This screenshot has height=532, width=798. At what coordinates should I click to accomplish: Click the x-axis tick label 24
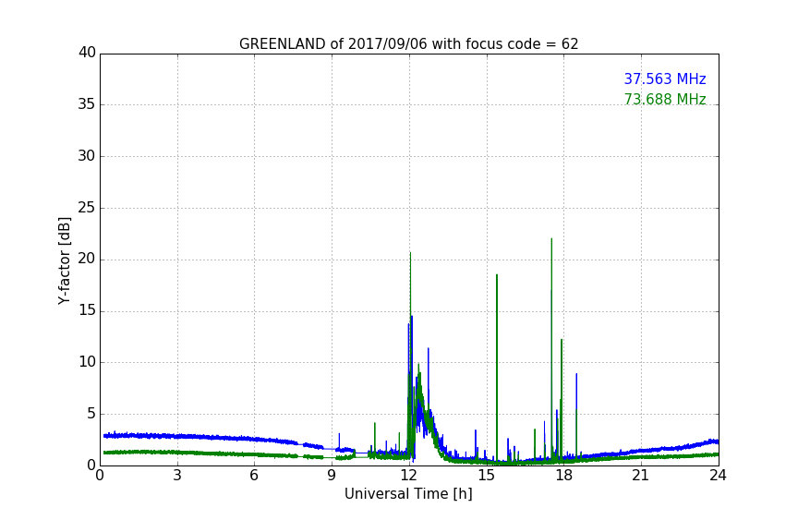[x=718, y=476]
